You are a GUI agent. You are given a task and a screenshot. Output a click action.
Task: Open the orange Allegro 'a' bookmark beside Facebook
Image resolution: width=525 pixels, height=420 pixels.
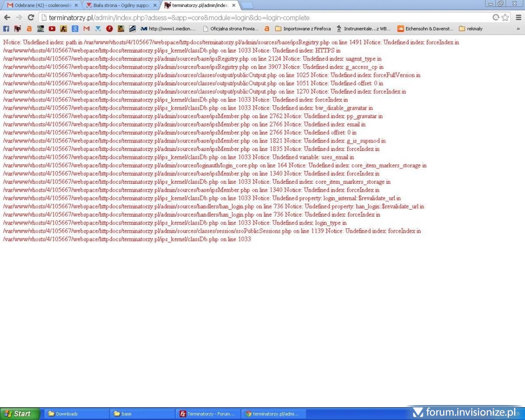29,28
